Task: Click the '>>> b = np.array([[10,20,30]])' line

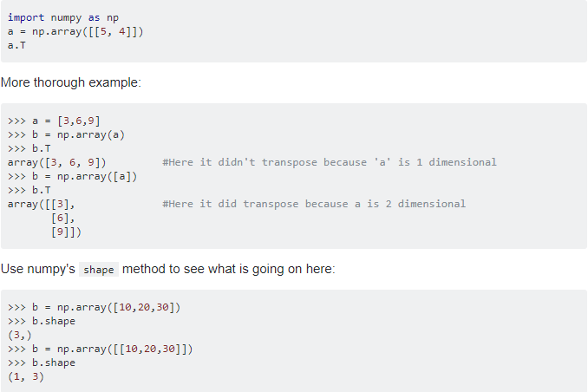Action: 101,349
